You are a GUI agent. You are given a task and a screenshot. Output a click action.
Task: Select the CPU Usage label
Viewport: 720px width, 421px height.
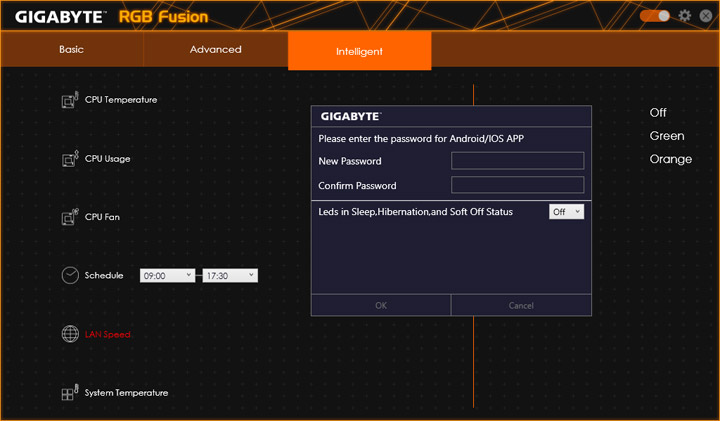pos(107,159)
